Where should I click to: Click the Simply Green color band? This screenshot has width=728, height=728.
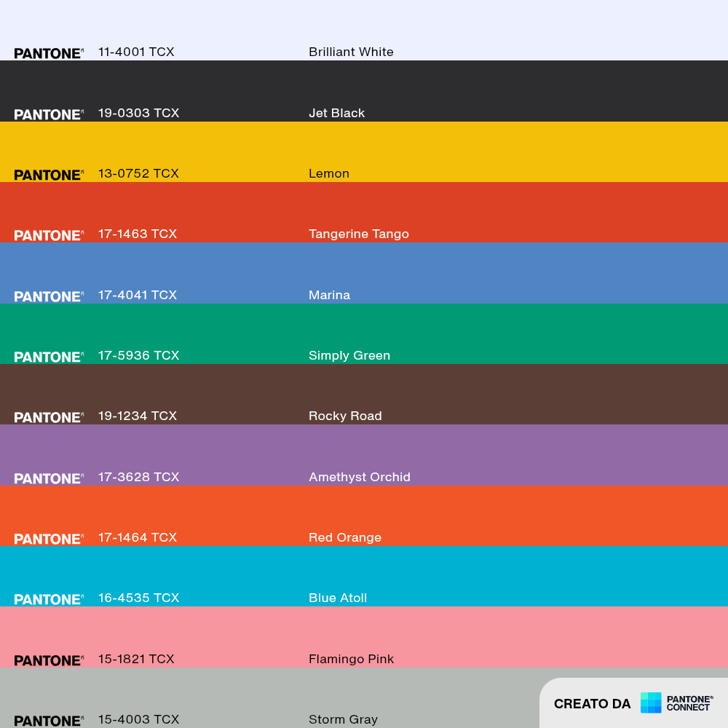point(364,334)
